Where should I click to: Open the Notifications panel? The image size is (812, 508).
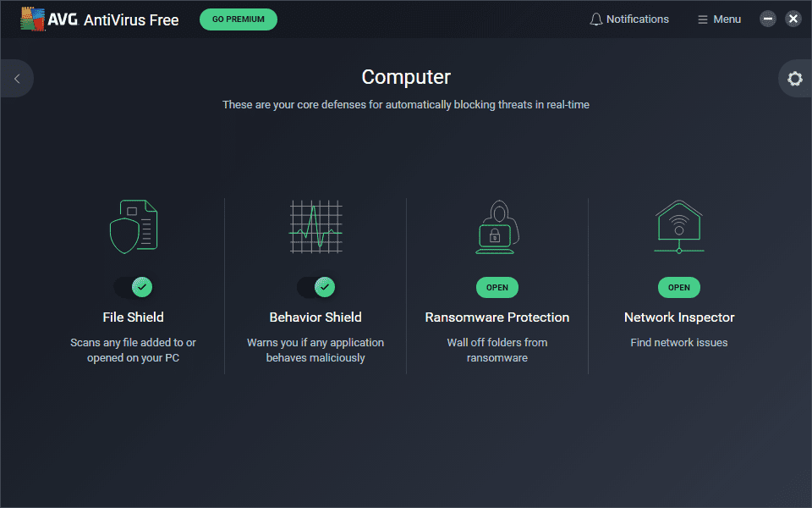[x=629, y=19]
